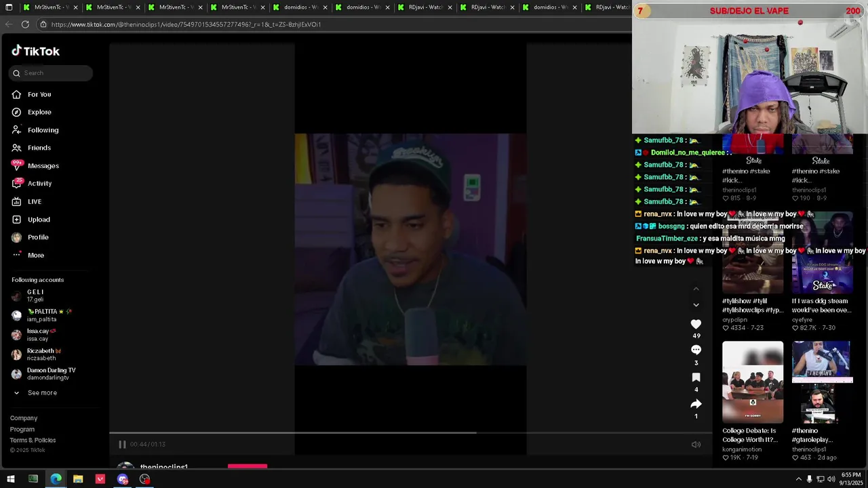The height and width of the screenshot is (488, 868).
Task: Open the taskbar app with the 9+ badge
Action: pos(123,479)
